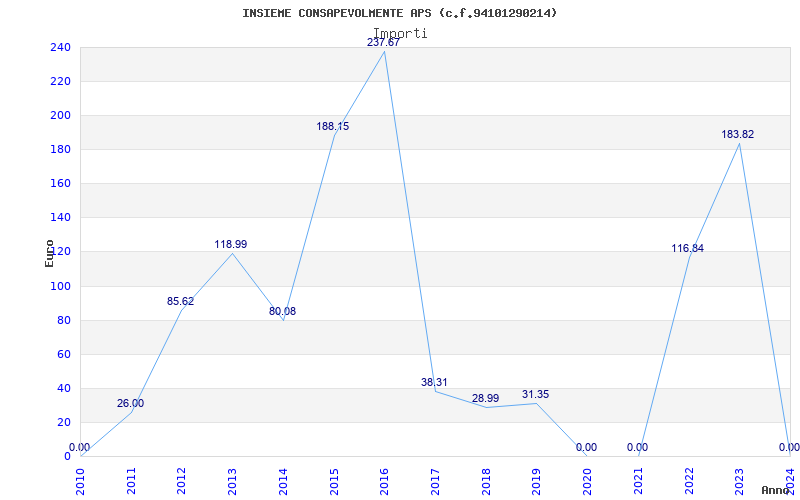Click the 60 value on the Euro axis
Viewport: 800px width, 500px height.
(x=64, y=354)
